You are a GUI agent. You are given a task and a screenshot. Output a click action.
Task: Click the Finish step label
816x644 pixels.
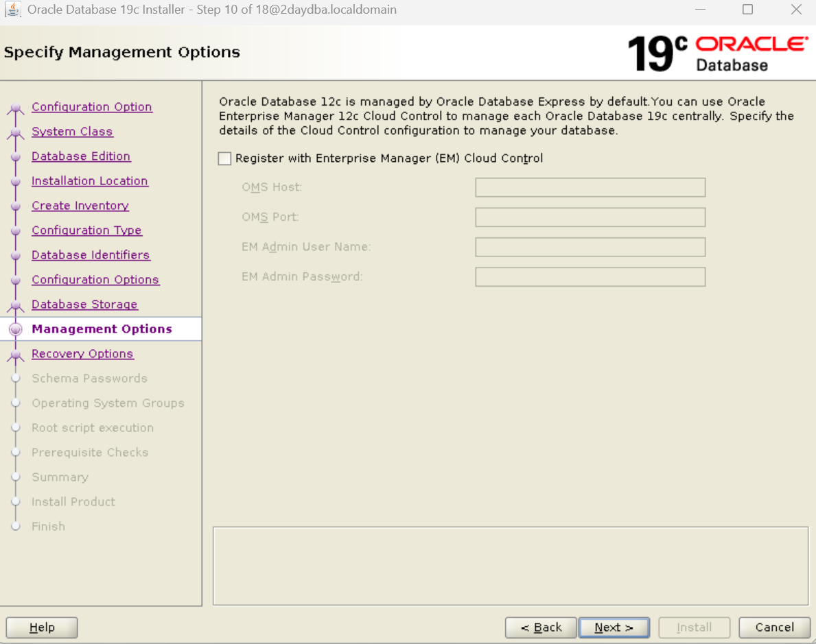(x=49, y=527)
